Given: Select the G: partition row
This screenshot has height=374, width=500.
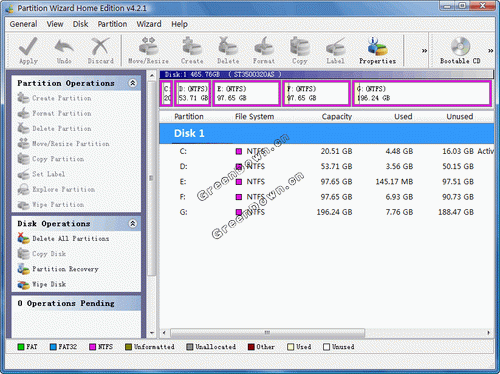Looking at the screenshot, I should pyautogui.click(x=327, y=212).
